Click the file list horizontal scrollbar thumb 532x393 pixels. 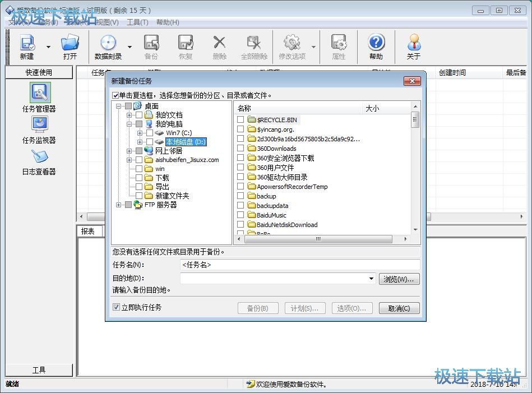pos(318,239)
